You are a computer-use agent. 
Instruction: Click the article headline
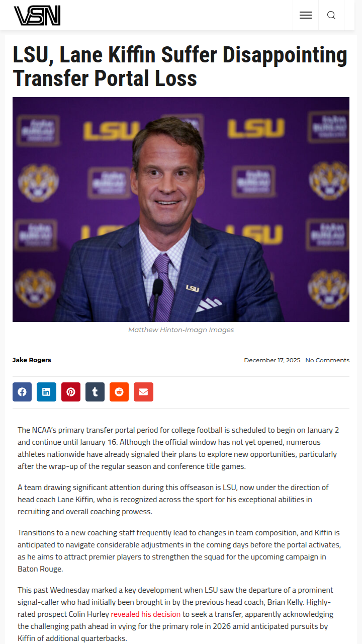(x=180, y=67)
